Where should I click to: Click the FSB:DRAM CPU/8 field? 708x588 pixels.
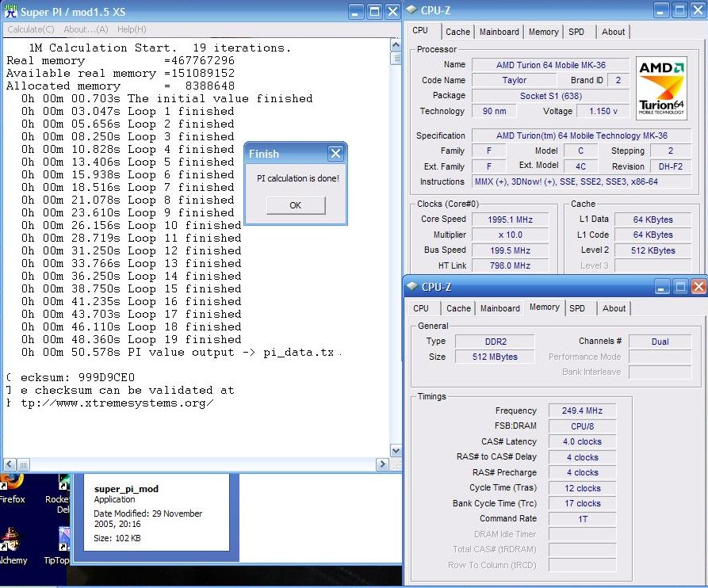582,426
